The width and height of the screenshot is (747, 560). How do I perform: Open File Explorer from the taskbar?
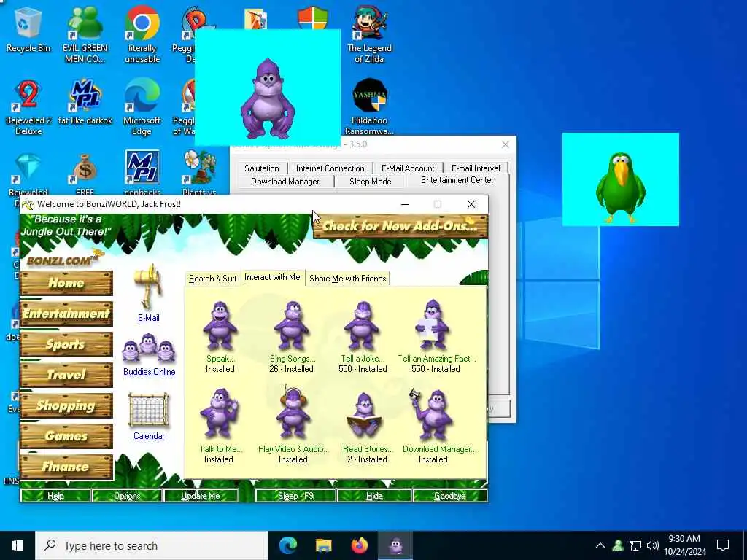[323, 545]
